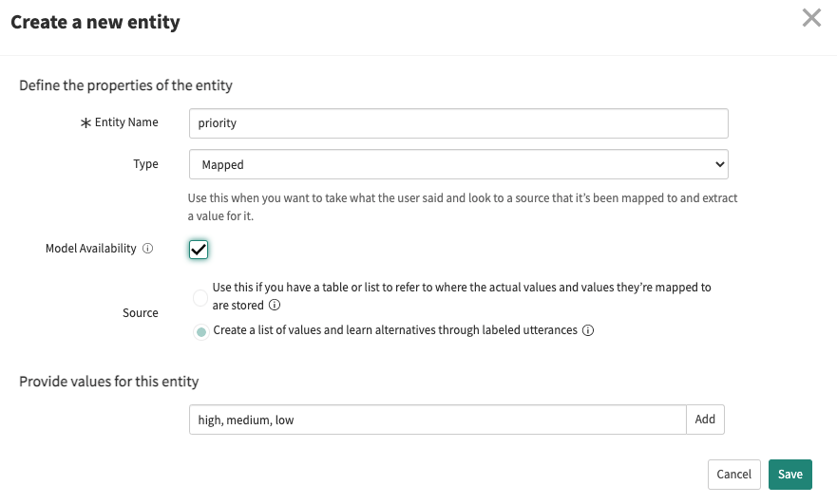Select the table or list source radio button

tap(200, 298)
